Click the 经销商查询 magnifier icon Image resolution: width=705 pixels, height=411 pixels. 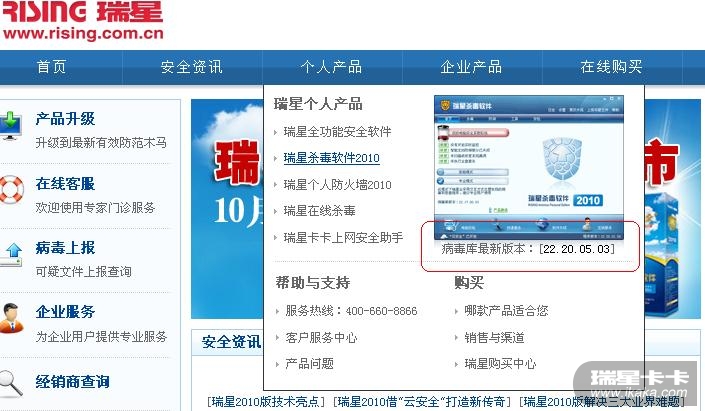click(11, 384)
